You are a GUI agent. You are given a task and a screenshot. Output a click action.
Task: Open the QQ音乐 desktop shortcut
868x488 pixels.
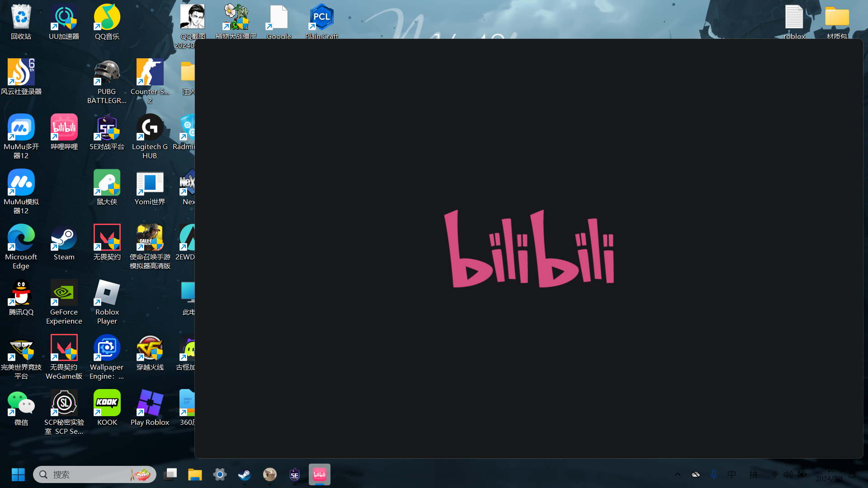[x=107, y=22]
